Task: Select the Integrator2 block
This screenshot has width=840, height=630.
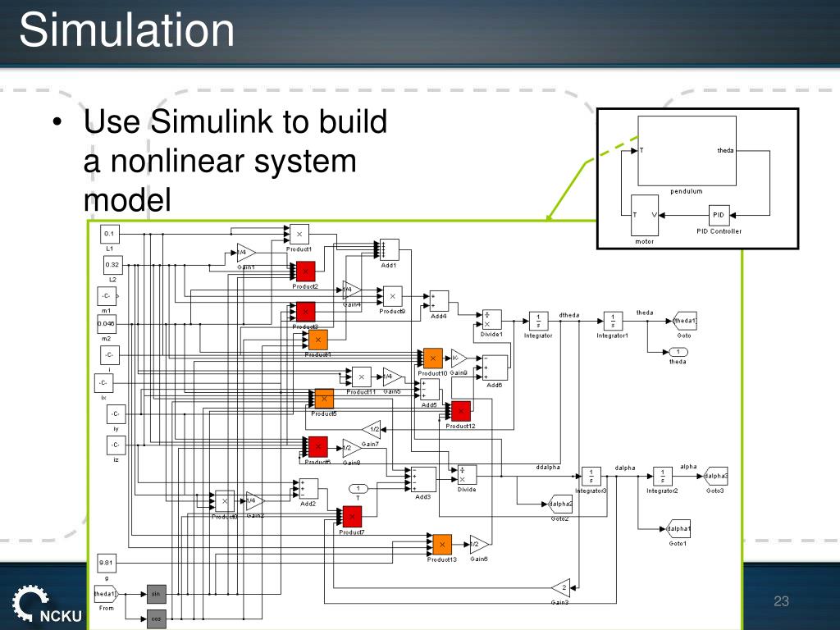Action: [x=663, y=477]
